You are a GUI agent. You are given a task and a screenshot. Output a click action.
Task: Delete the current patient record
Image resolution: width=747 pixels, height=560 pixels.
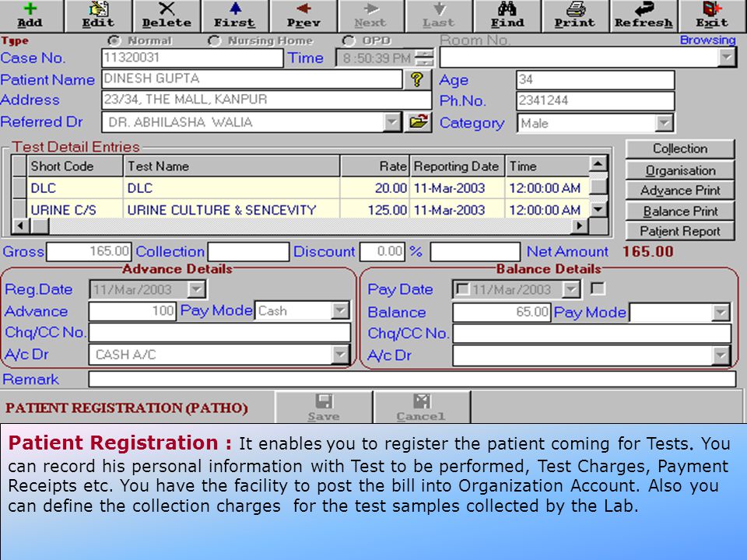click(167, 16)
